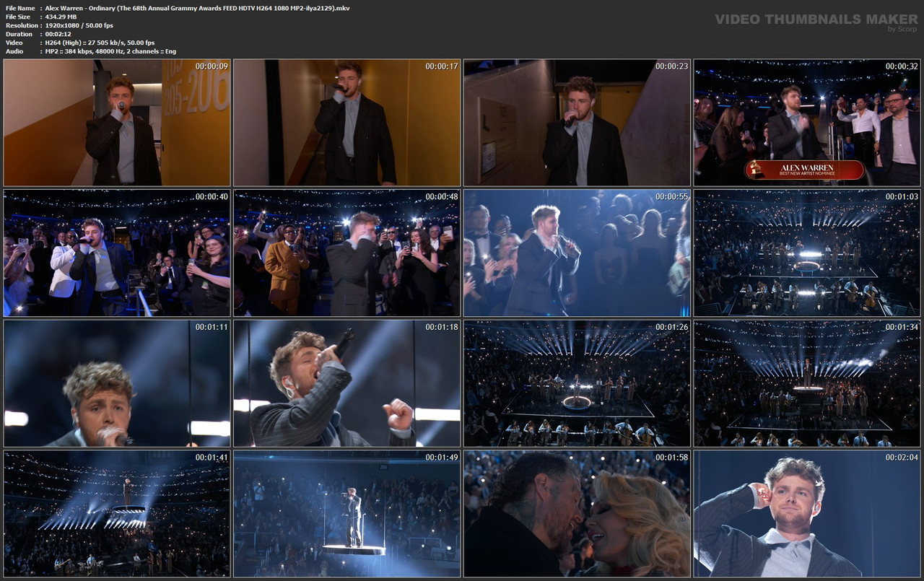Click the H264 (High) video info line
The image size is (924, 581).
100,43
